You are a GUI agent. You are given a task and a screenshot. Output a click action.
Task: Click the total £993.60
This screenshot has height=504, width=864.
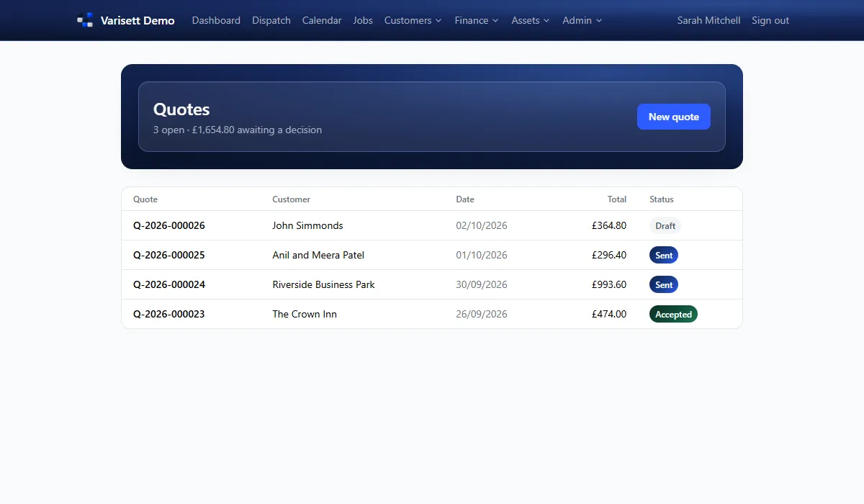[609, 284]
